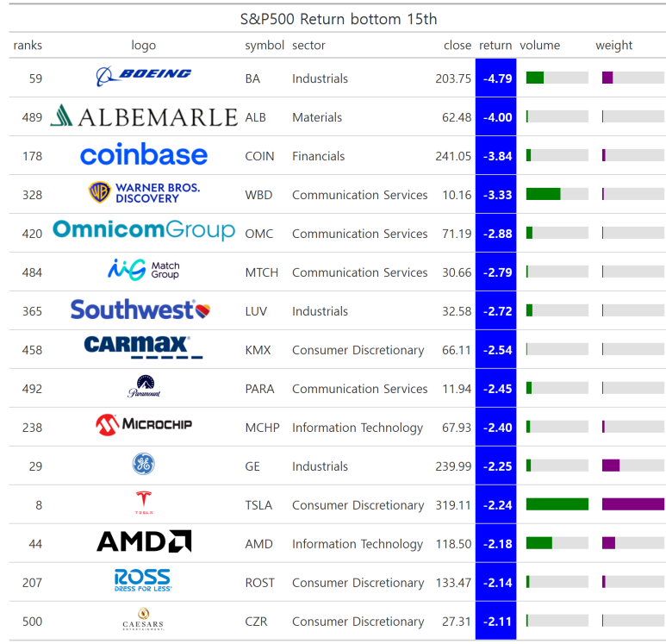This screenshot has width=666, height=644.
Task: Select the ALB symbol cell
Action: (x=255, y=117)
